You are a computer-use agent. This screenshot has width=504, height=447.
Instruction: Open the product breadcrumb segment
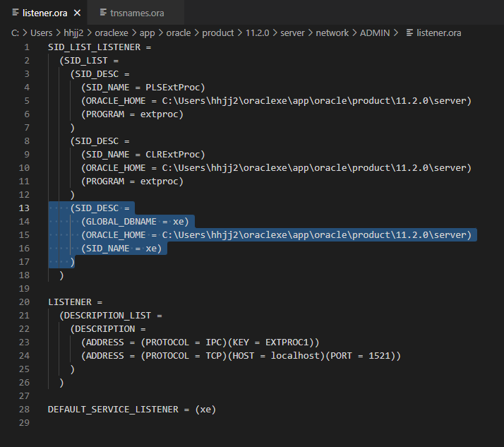tap(218, 32)
